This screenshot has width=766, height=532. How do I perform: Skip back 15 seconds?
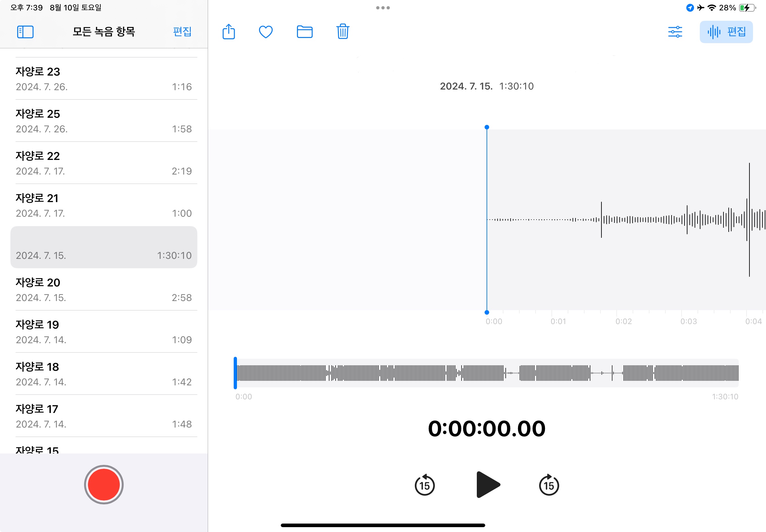pyautogui.click(x=425, y=485)
